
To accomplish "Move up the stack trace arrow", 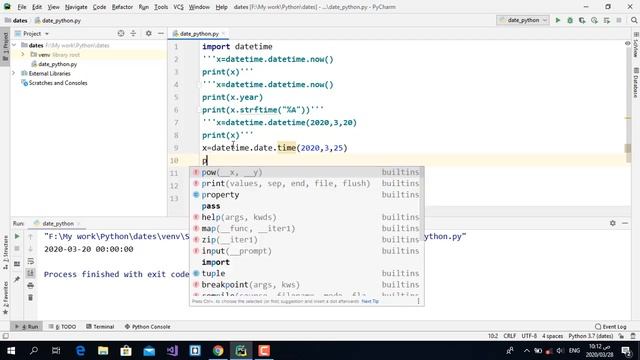I will coord(31,236).
